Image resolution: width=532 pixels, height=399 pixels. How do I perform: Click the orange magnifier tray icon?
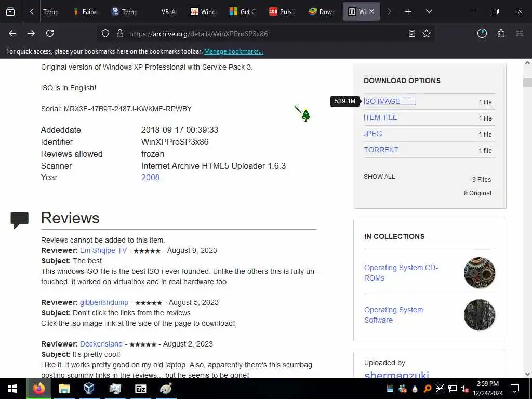click(428, 389)
